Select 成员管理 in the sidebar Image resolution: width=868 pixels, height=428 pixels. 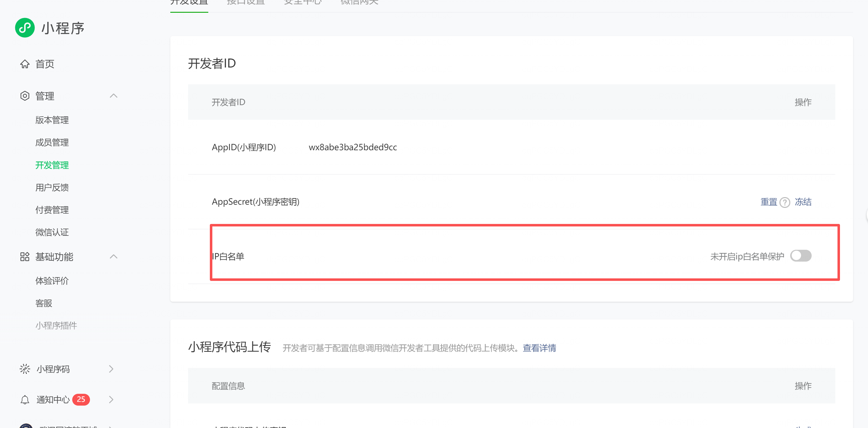point(52,142)
